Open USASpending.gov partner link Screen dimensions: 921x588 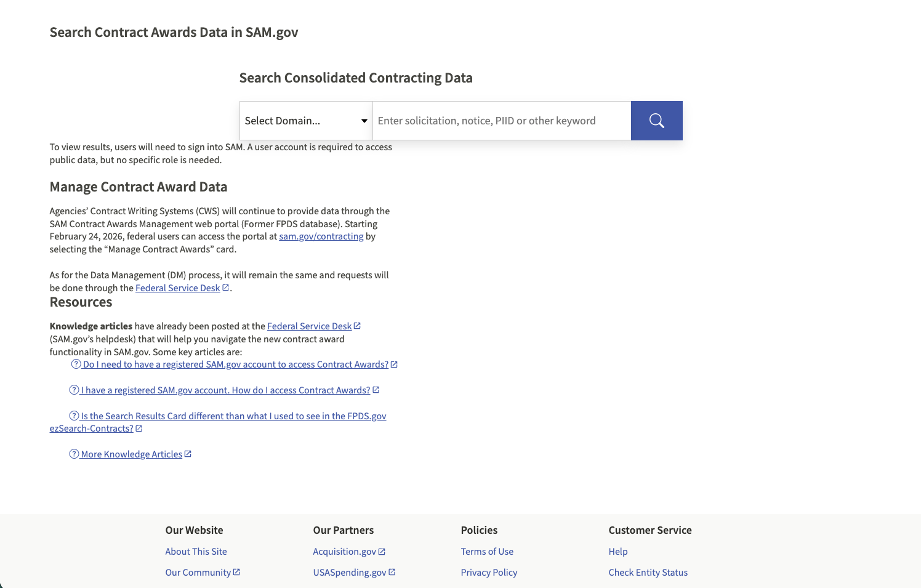(x=350, y=573)
